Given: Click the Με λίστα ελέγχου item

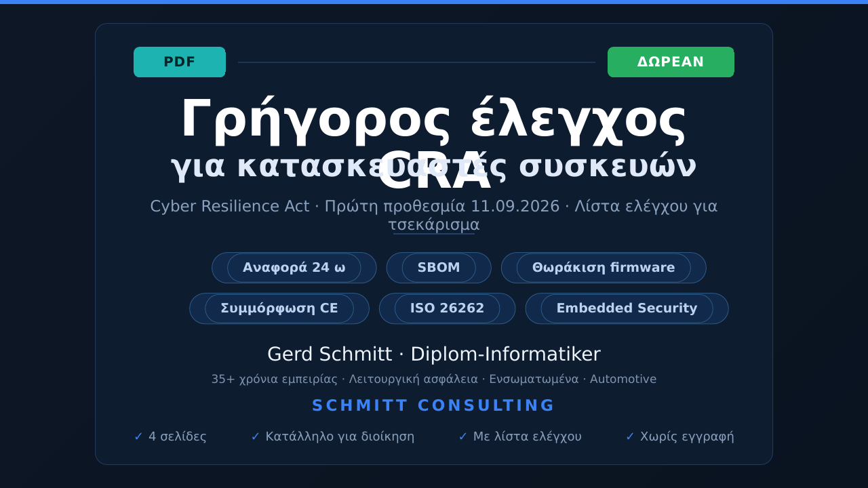Looking at the screenshot, I should (x=520, y=436).
